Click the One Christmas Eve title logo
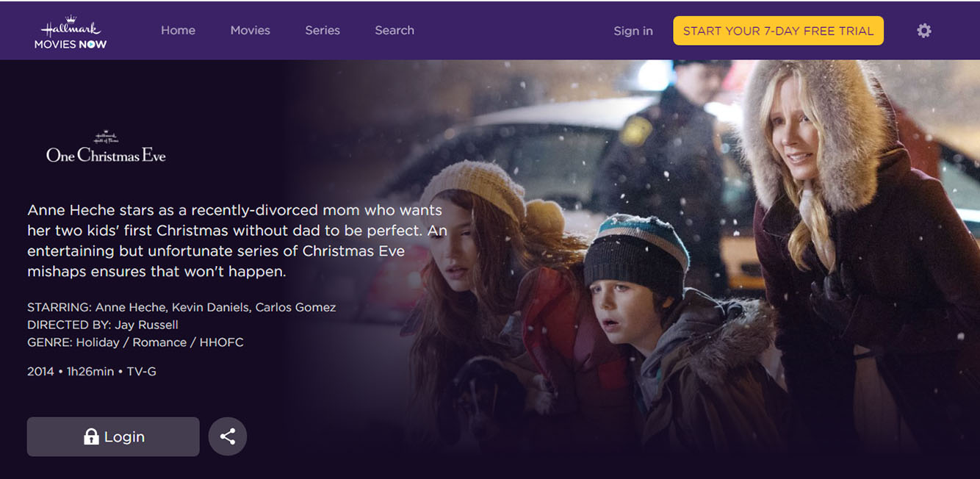The image size is (980, 479). click(x=106, y=147)
